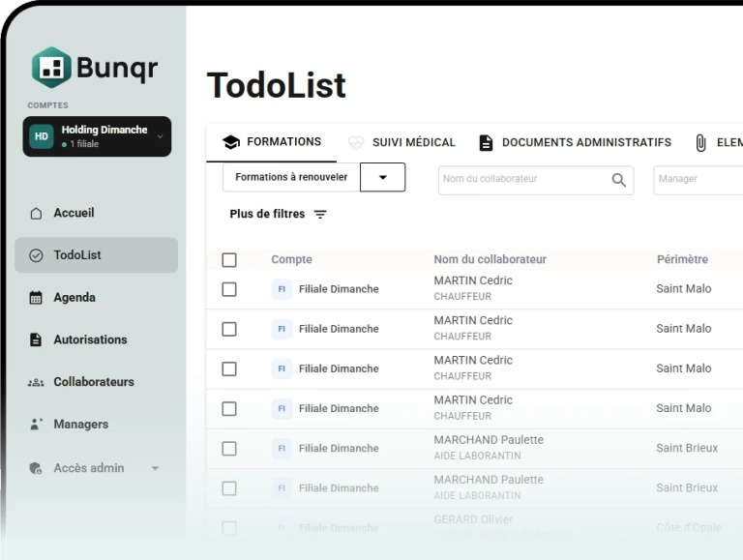Click the heart Suivi médical icon
Screen dimensions: 743x560
[x=356, y=142]
